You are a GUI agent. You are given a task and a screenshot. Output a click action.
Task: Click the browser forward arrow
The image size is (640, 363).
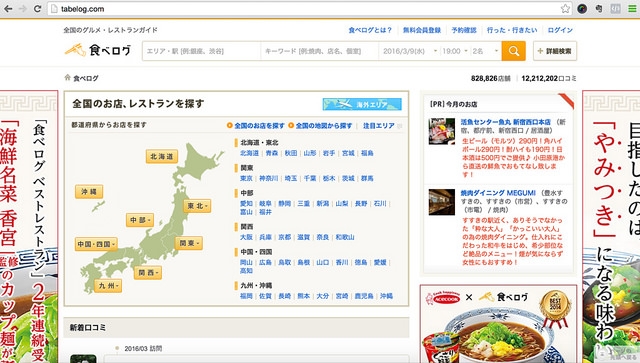click(22, 9)
